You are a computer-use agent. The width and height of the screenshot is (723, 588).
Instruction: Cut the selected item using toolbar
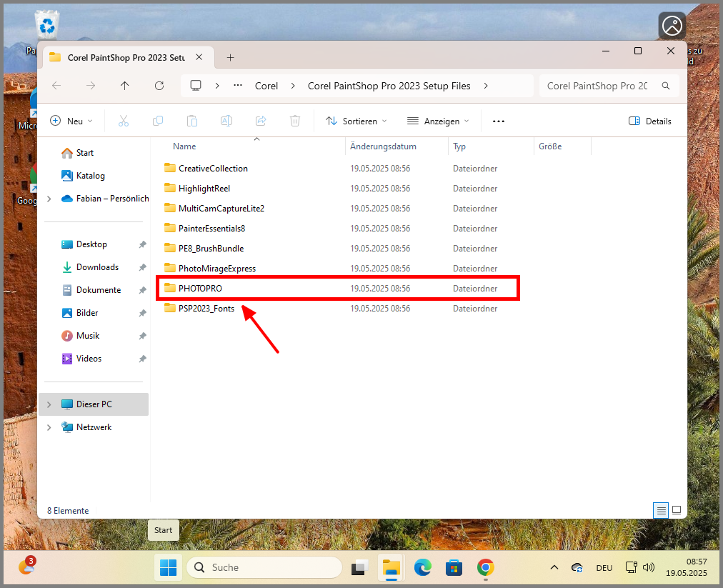123,121
